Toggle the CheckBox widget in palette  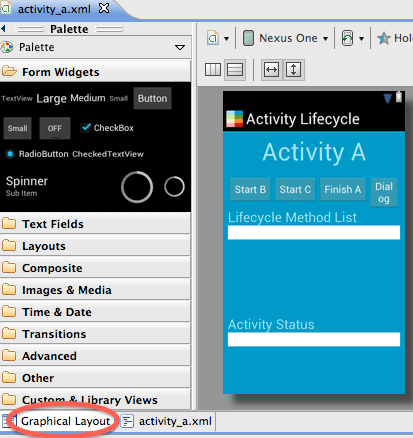coord(107,128)
